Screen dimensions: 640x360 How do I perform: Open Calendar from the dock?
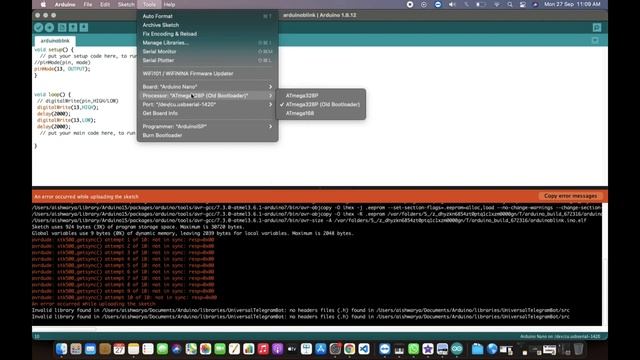[119, 349]
